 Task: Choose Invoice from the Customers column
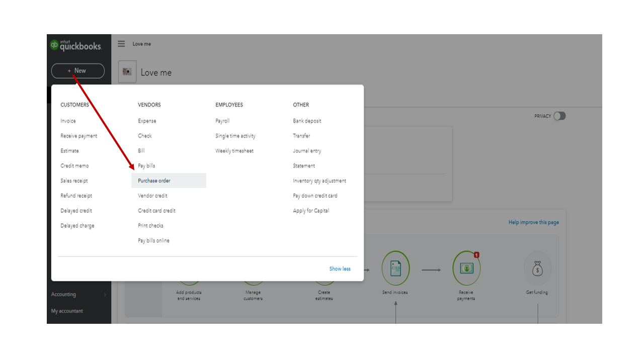pos(68,121)
